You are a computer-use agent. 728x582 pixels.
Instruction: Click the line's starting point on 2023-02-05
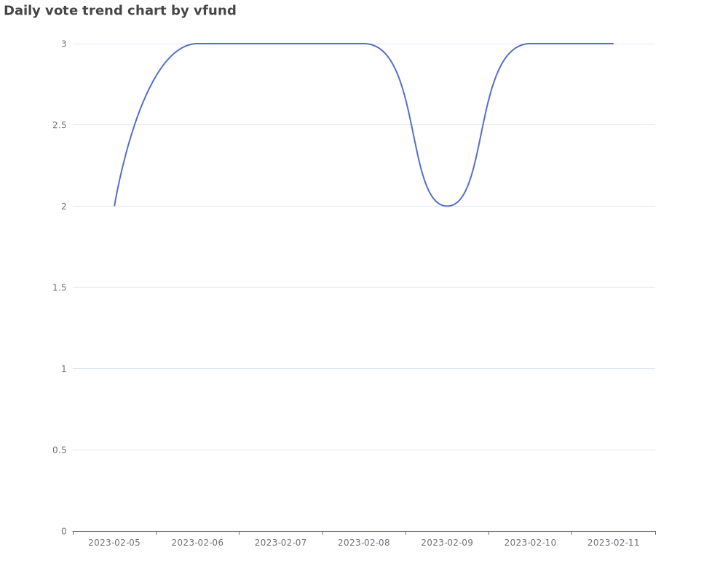coord(114,206)
